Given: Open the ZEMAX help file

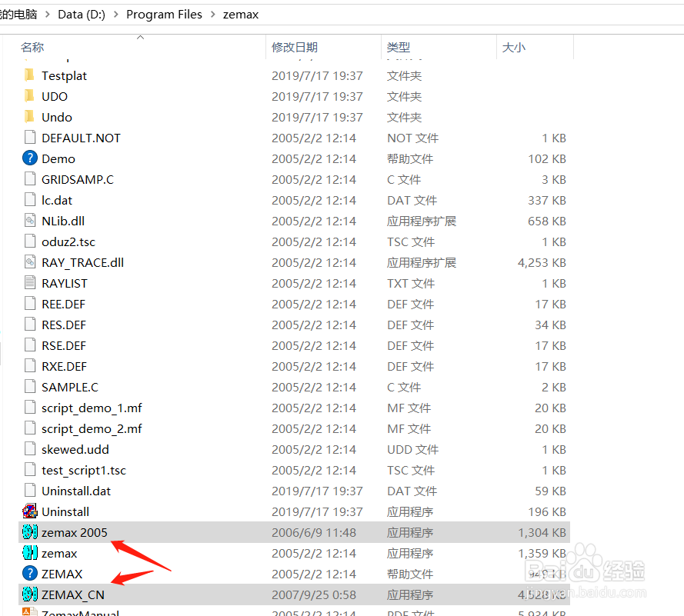Looking at the screenshot, I should [65, 573].
